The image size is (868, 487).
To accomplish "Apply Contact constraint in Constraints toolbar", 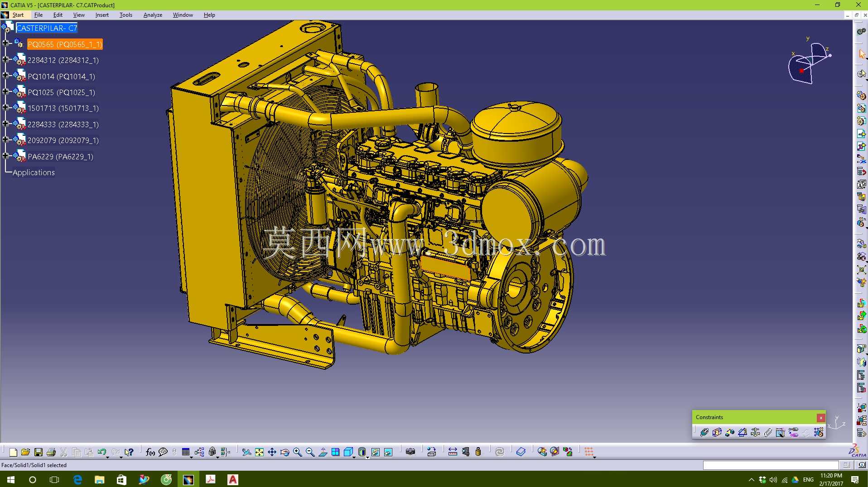I will pos(717,432).
